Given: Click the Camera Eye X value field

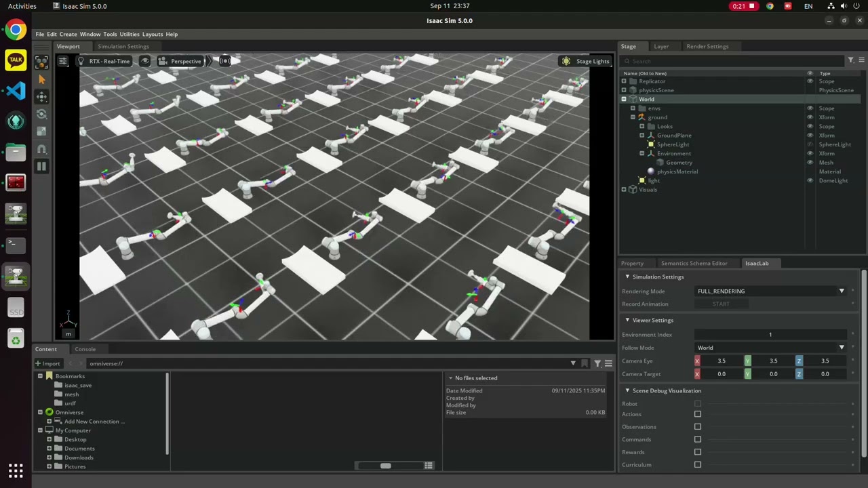Looking at the screenshot, I should 722,361.
